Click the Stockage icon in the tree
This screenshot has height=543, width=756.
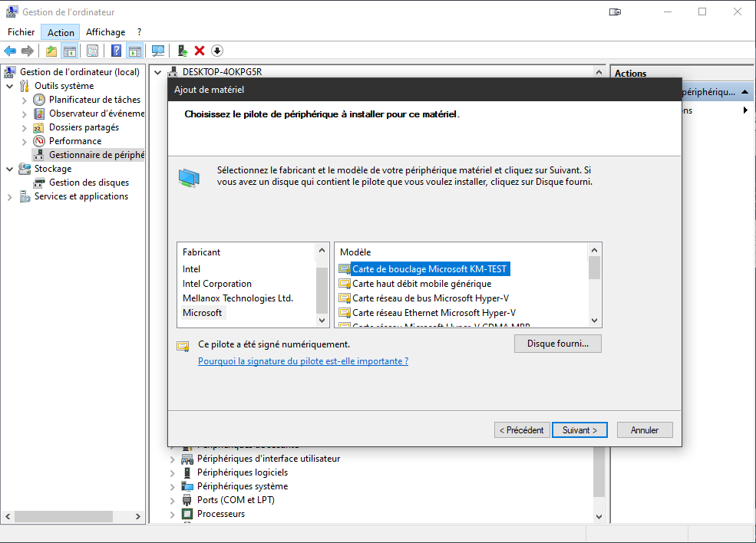coord(25,169)
